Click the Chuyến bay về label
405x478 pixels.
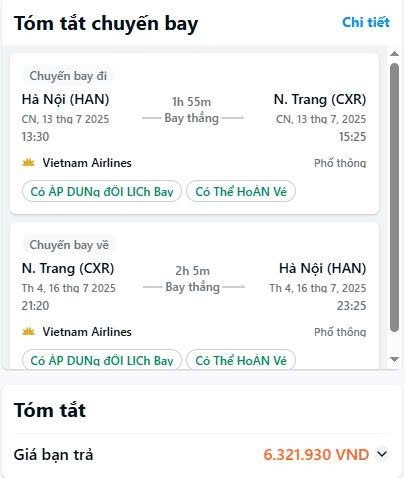coord(69,245)
